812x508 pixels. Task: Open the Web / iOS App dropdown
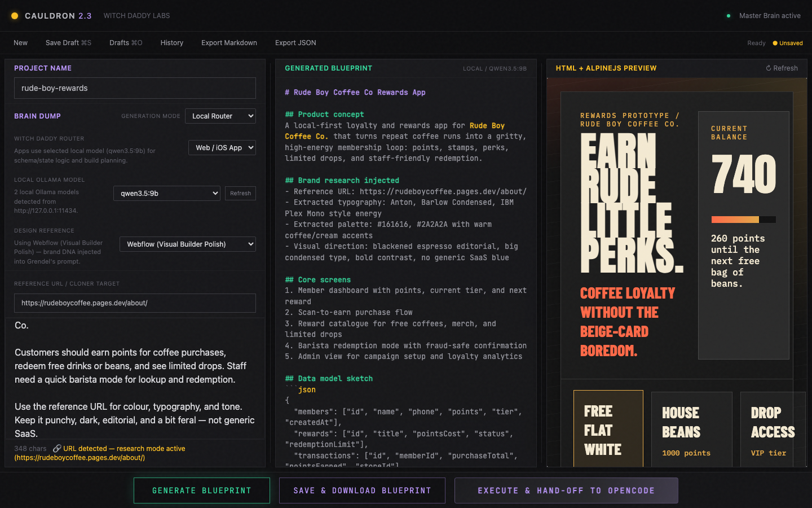click(x=222, y=147)
